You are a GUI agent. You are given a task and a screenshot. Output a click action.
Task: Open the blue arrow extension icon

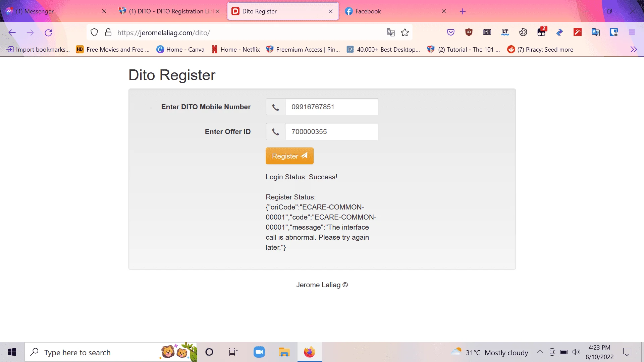tap(559, 33)
